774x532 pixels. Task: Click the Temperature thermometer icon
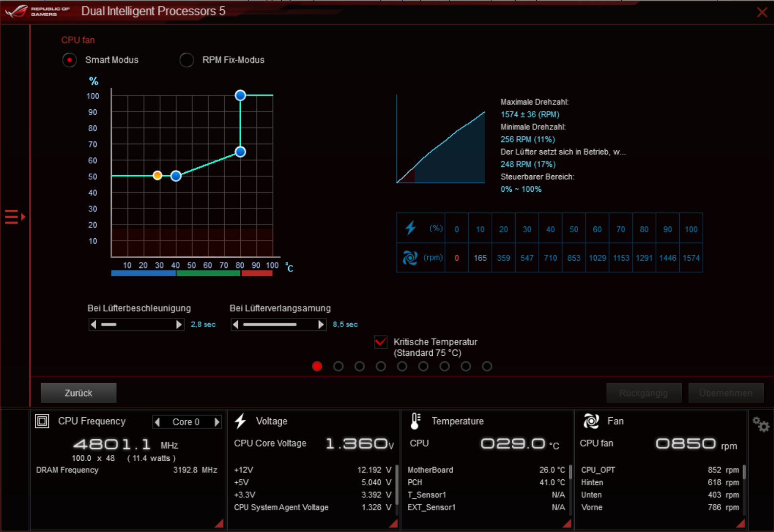click(x=415, y=421)
